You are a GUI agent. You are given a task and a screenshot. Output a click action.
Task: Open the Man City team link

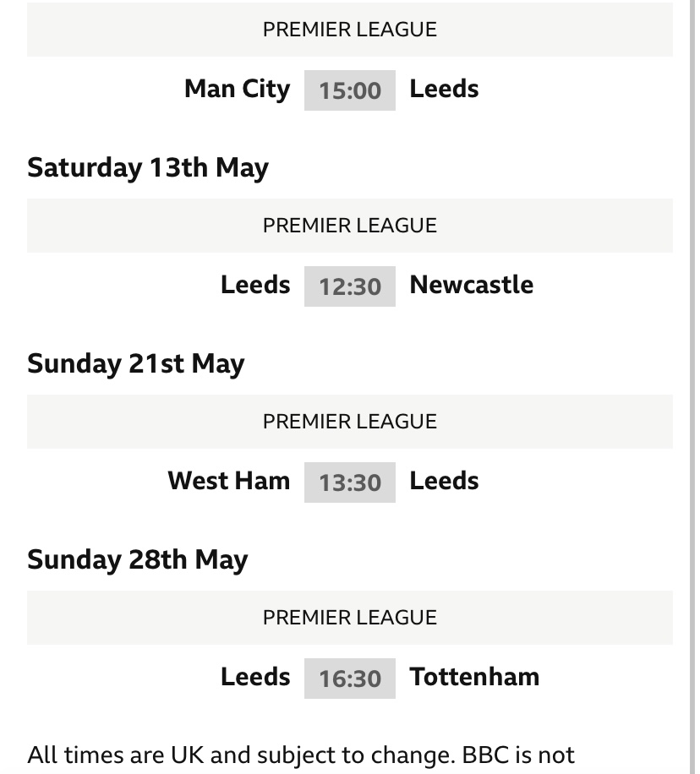tap(237, 90)
